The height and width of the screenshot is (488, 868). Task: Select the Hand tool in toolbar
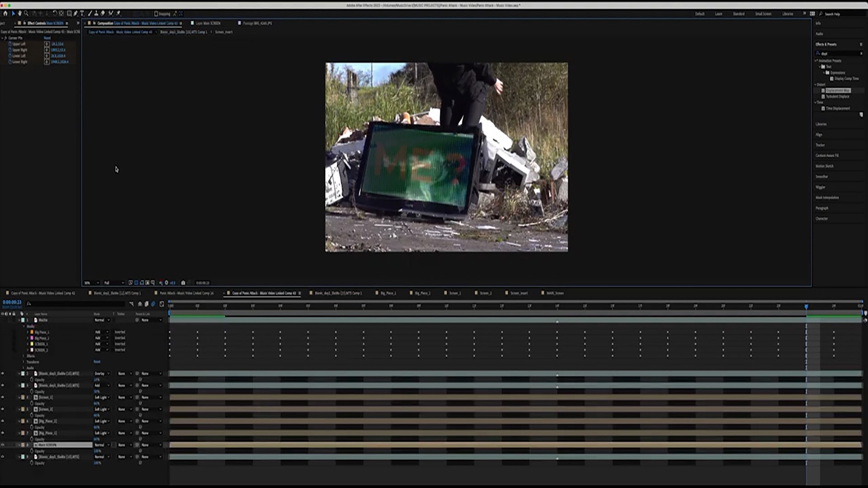pyautogui.click(x=19, y=14)
